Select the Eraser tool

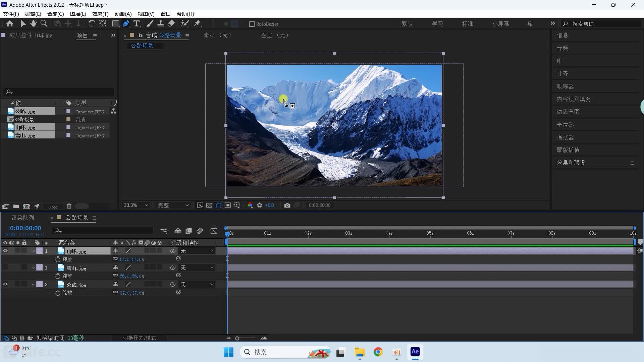(x=171, y=24)
